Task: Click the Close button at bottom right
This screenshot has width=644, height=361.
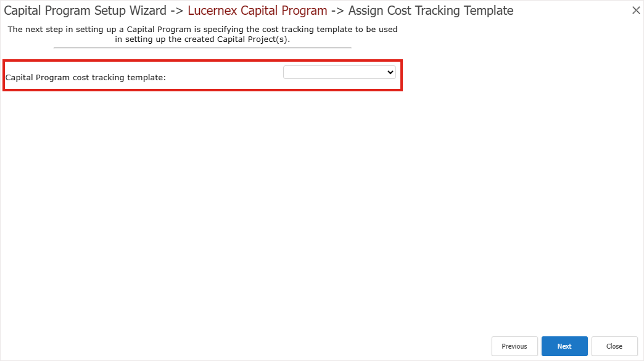Action: [x=614, y=346]
